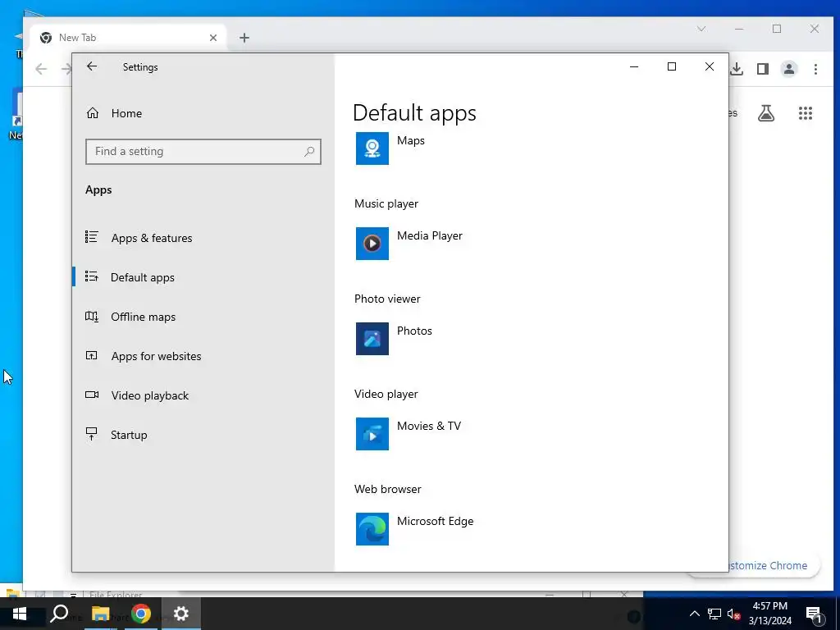Viewport: 840px width, 630px height.
Task: Click the Startup icon in sidebar
Action: [x=92, y=434]
